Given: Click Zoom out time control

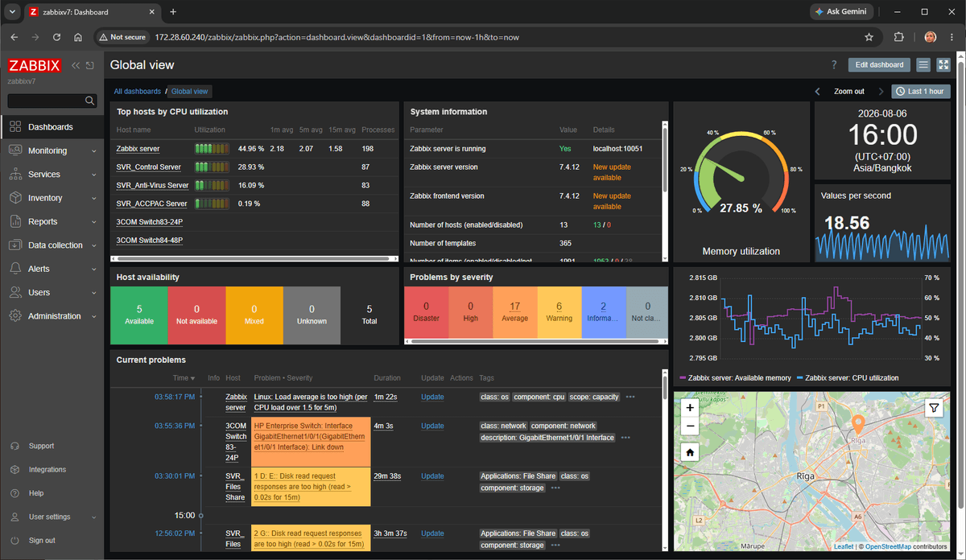Looking at the screenshot, I should click(849, 92).
